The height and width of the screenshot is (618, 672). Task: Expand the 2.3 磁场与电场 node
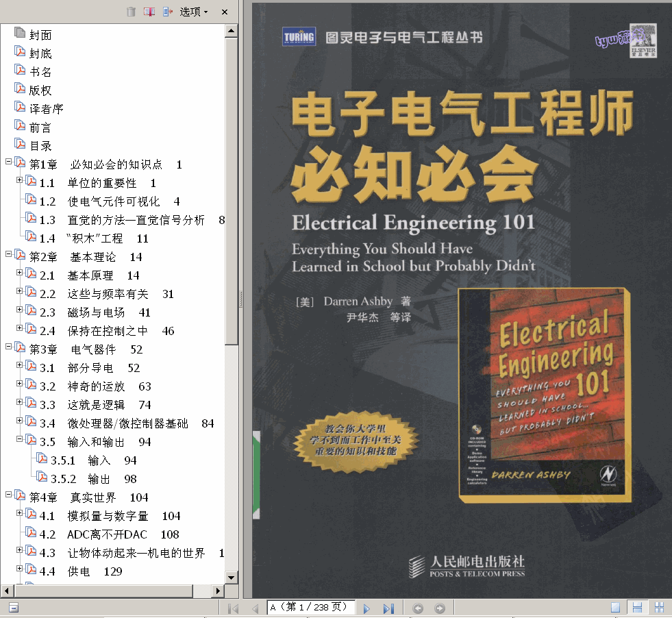(x=19, y=310)
